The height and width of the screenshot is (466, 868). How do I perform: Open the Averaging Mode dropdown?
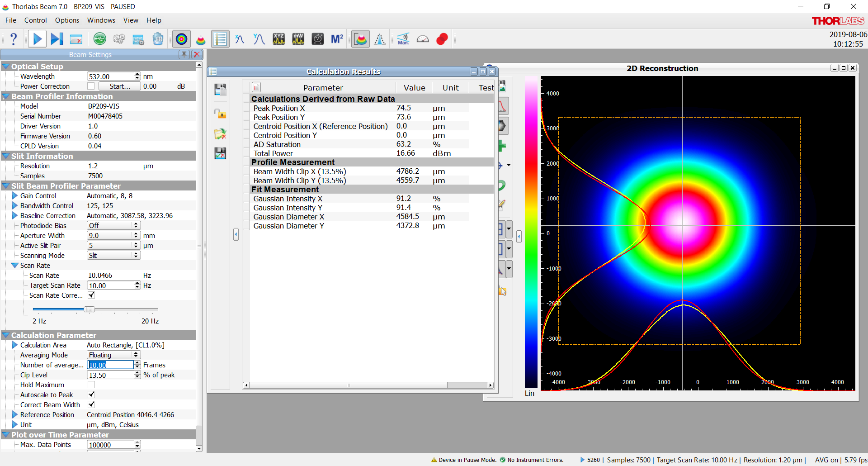[113, 355]
